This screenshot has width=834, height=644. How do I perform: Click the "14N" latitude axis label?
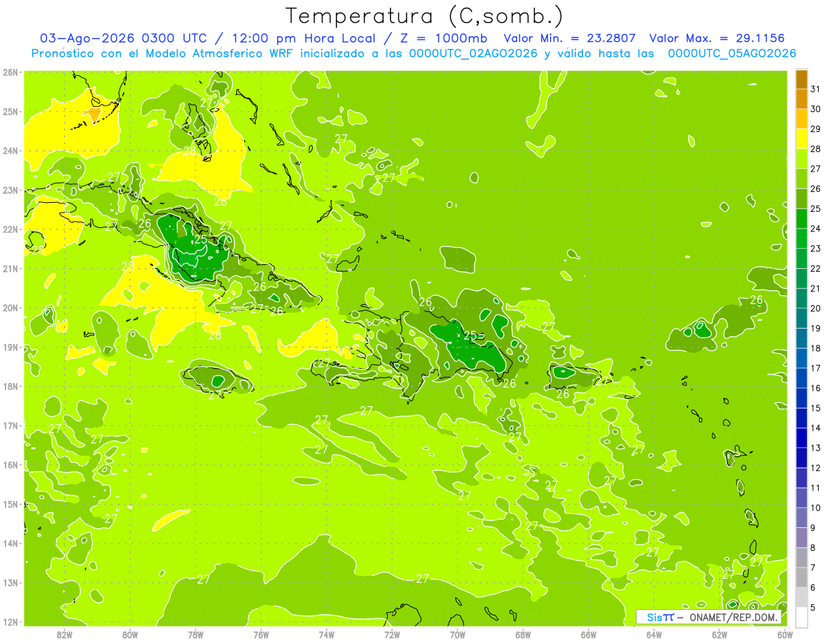click(10, 543)
